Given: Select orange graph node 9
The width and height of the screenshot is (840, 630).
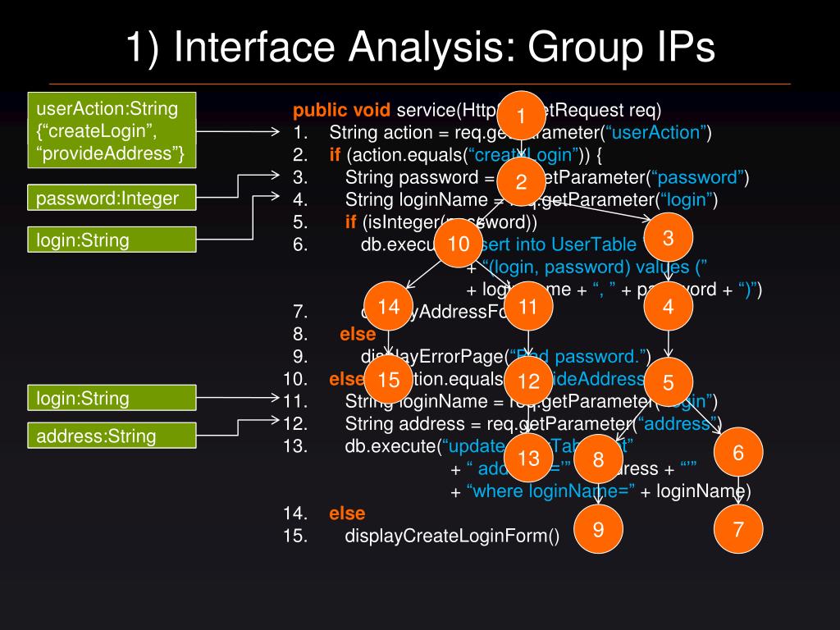Looking at the screenshot, I should pyautogui.click(x=598, y=529).
